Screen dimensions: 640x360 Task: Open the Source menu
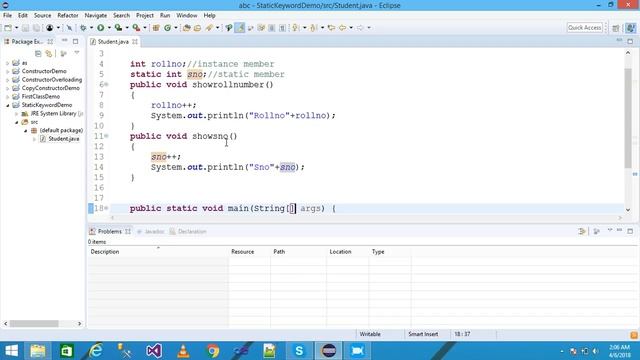point(42,15)
